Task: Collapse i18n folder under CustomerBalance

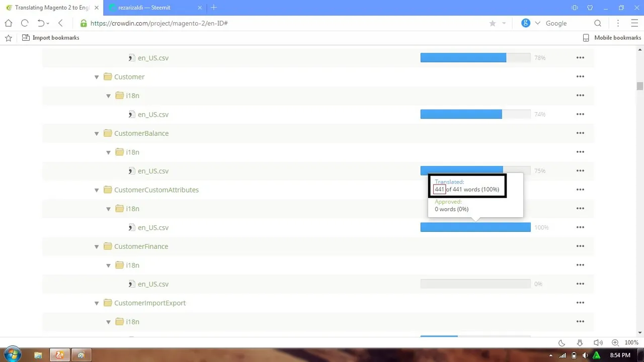Action: tap(108, 152)
